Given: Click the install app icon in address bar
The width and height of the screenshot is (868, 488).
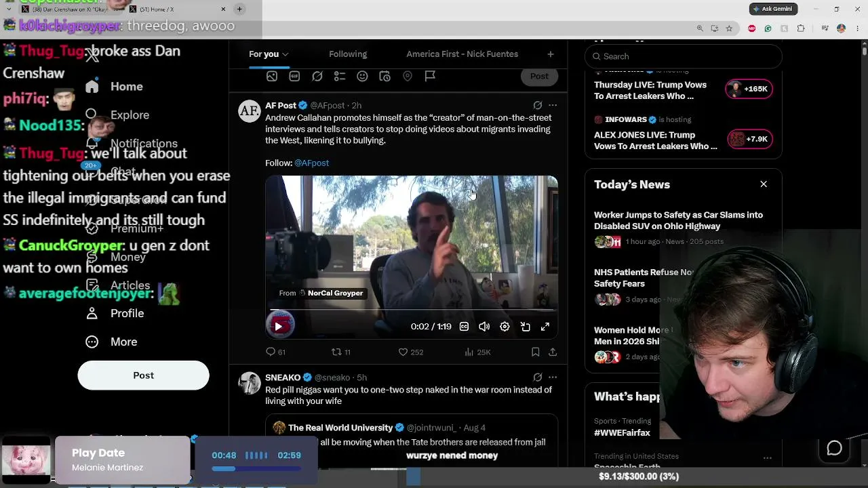Looking at the screenshot, I should 715,28.
